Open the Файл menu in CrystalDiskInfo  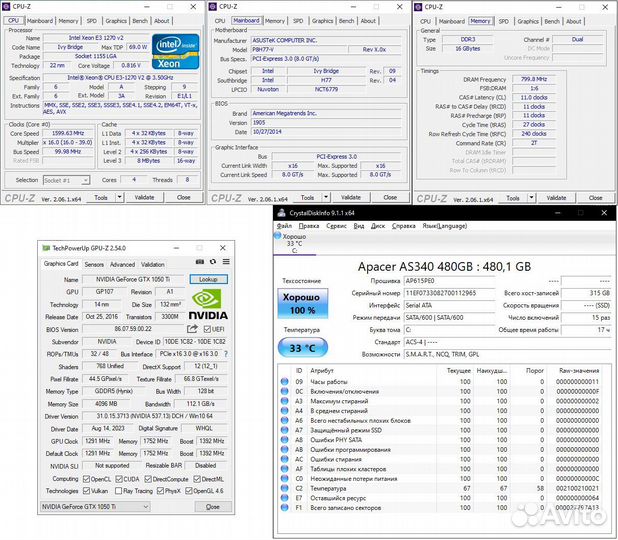pos(284,226)
